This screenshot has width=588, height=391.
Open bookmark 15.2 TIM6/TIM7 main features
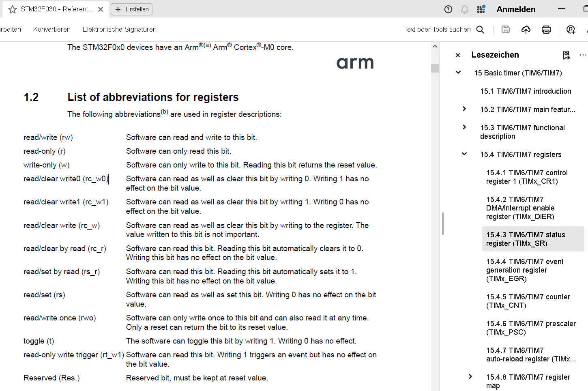pyautogui.click(x=528, y=110)
